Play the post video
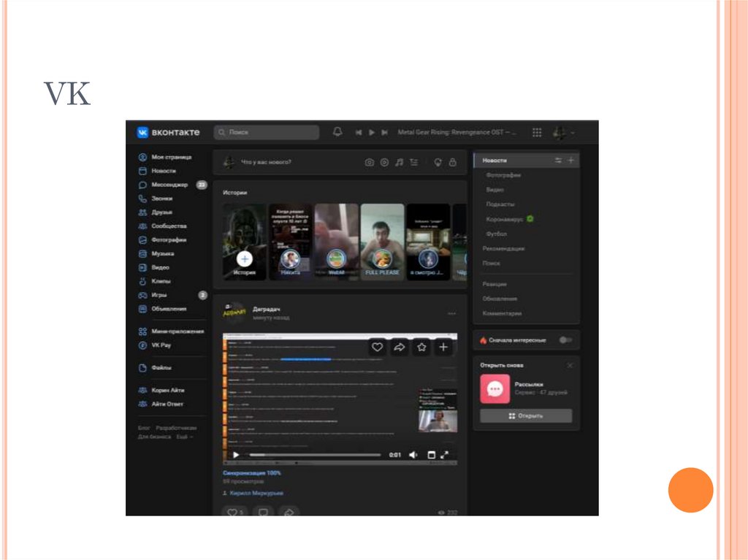Screen dimensions: 748x560 236,455
